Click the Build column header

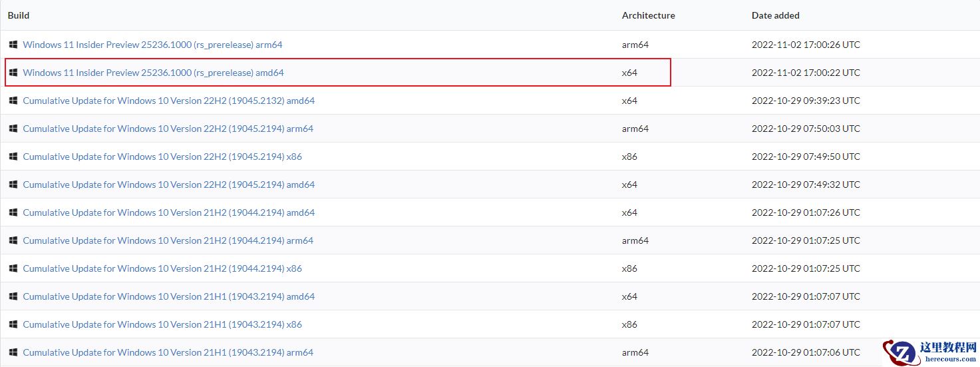point(19,15)
